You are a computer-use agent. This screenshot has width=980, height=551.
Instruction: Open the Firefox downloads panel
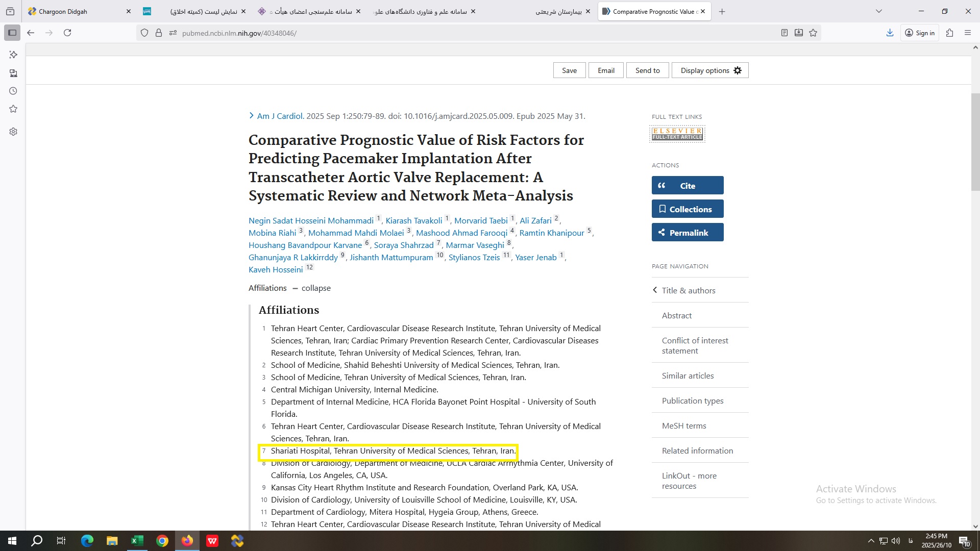click(890, 33)
